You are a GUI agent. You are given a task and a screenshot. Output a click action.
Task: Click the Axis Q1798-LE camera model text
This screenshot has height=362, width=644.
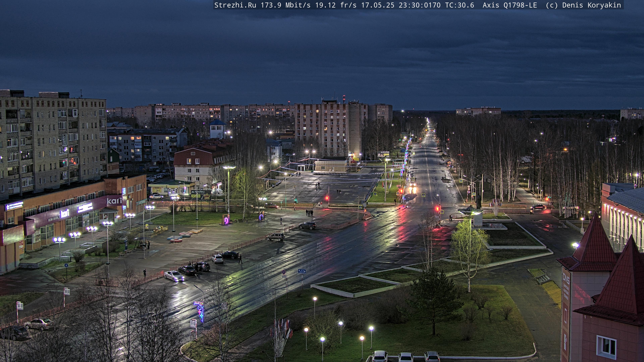510,5
